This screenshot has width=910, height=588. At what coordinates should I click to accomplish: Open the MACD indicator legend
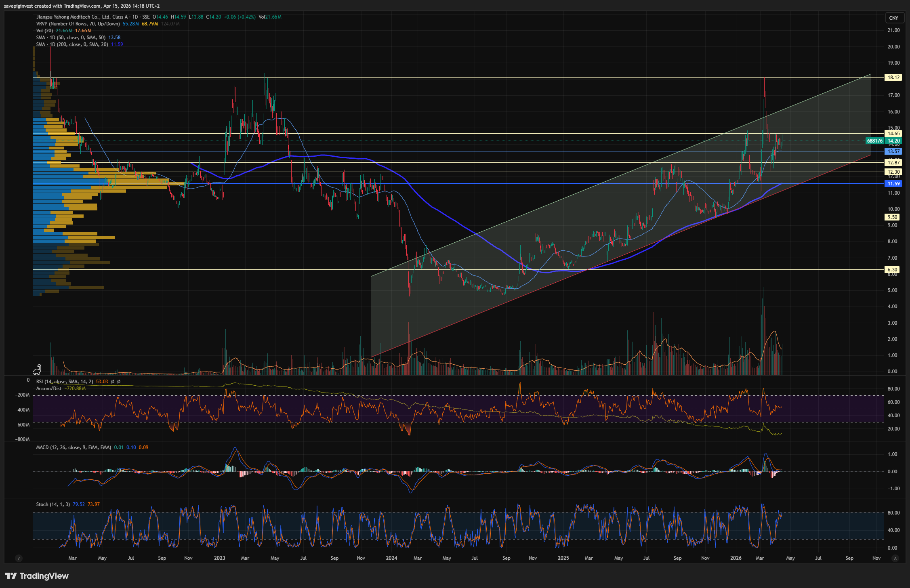tap(73, 447)
